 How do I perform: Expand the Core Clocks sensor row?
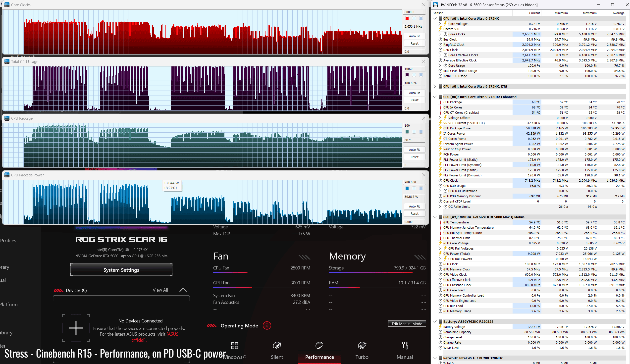(440, 34)
